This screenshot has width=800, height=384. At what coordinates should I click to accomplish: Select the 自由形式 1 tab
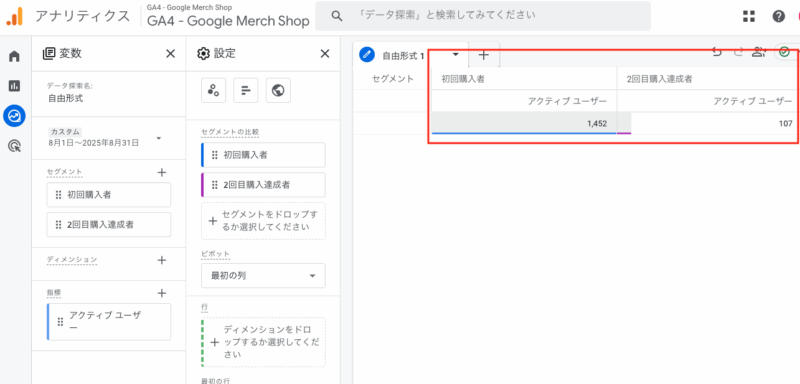coord(410,55)
